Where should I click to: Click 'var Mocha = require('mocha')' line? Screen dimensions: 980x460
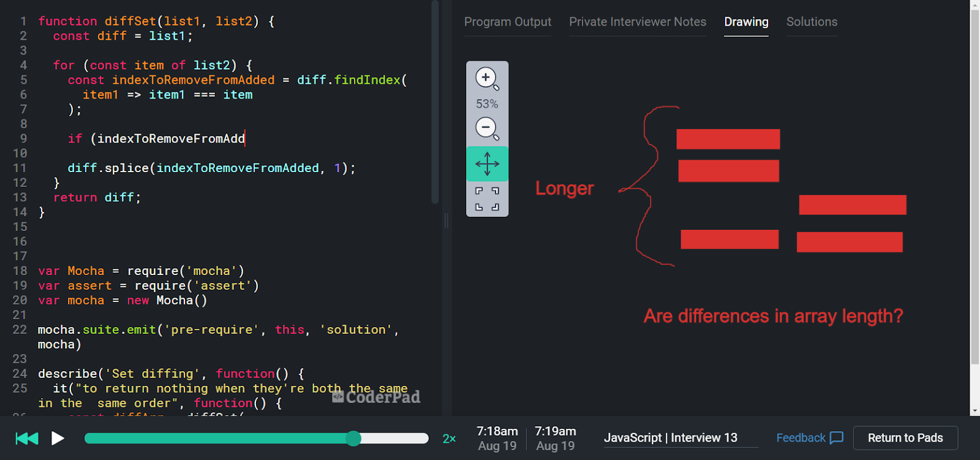click(141, 271)
